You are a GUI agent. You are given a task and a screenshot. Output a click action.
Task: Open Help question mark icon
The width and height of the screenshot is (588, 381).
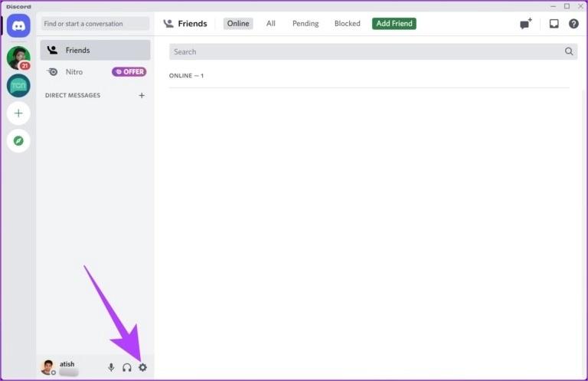click(x=573, y=24)
